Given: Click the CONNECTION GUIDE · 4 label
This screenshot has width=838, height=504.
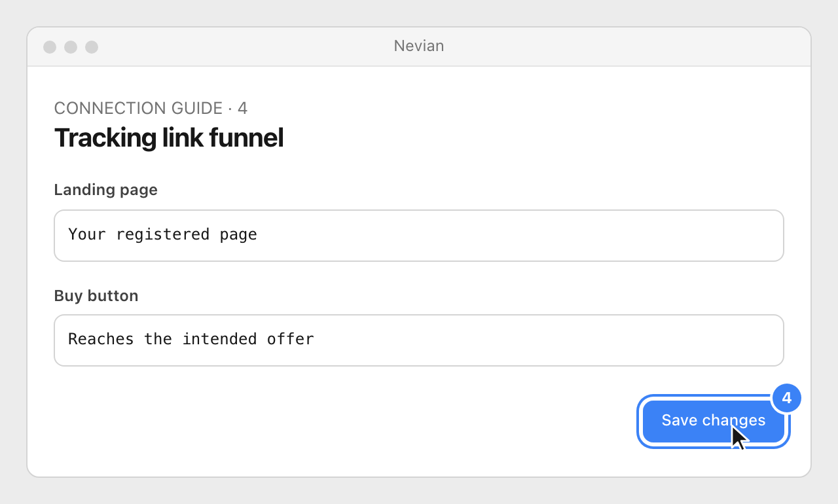Looking at the screenshot, I should (151, 108).
